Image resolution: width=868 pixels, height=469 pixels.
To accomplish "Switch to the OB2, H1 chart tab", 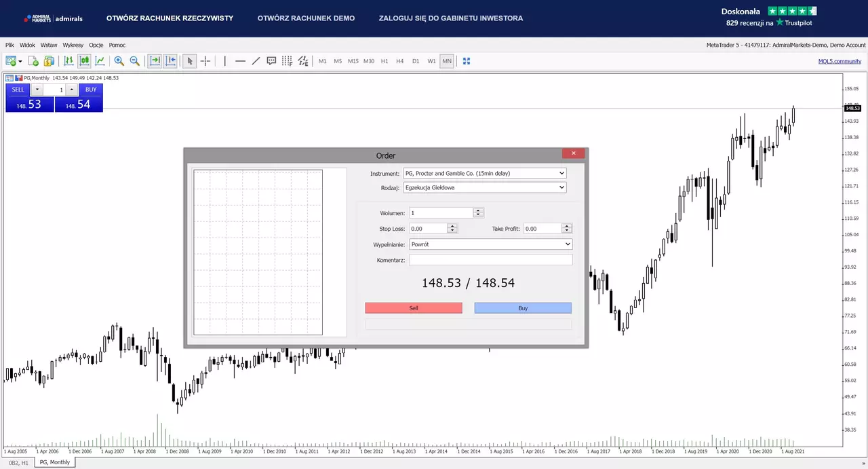I will (17, 462).
